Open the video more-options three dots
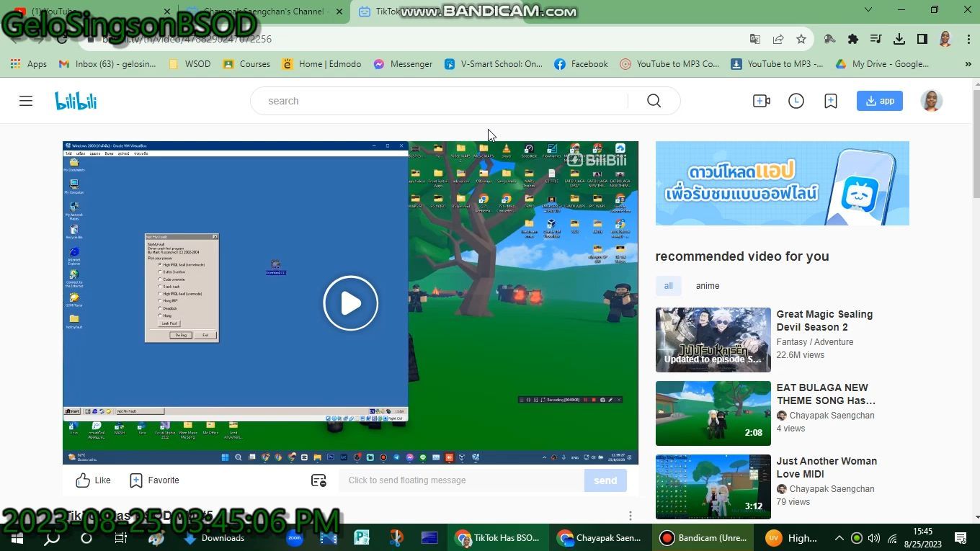 point(631,516)
